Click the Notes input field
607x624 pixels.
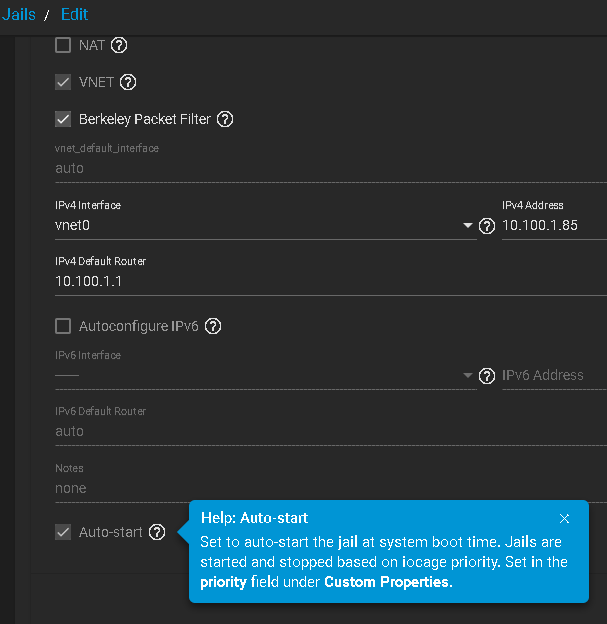coord(300,488)
